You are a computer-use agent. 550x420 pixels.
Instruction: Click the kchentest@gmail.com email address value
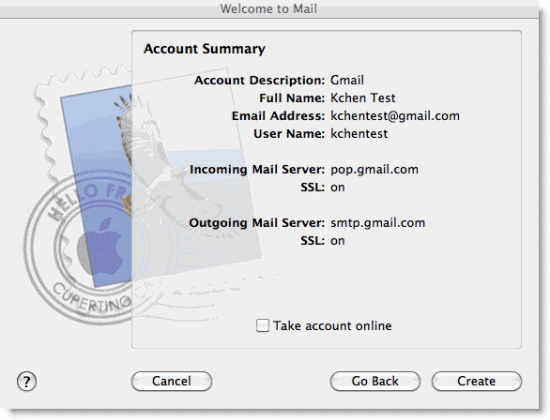coord(395,116)
